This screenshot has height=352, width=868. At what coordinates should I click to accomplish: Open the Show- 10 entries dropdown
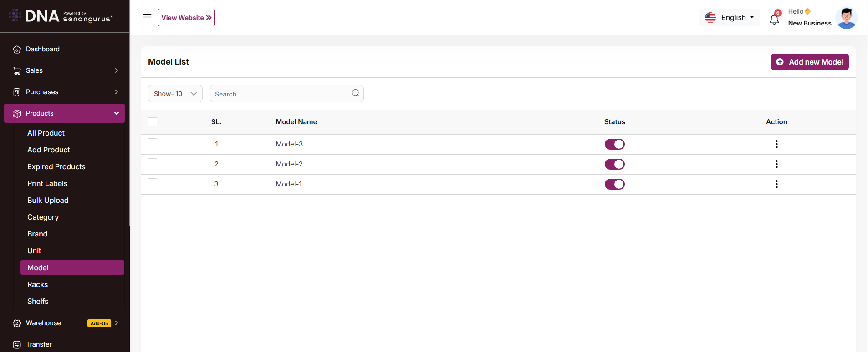pos(175,94)
